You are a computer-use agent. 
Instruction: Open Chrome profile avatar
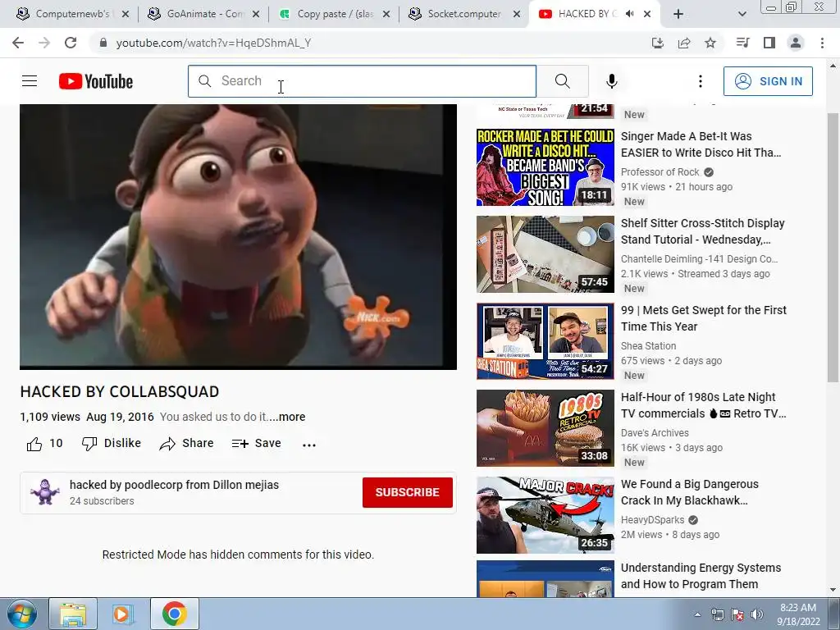[796, 43]
